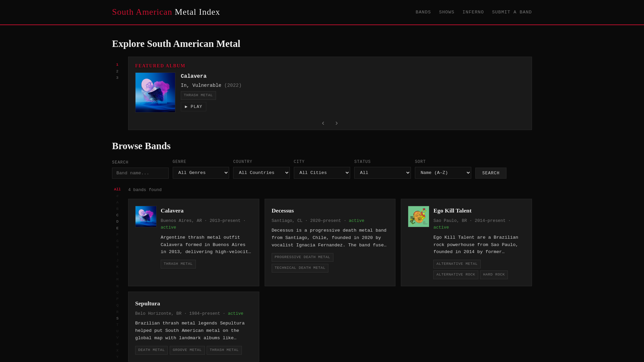Click PROGRESSIVE DEATH METAL tag
644x362 pixels.
click(x=303, y=257)
